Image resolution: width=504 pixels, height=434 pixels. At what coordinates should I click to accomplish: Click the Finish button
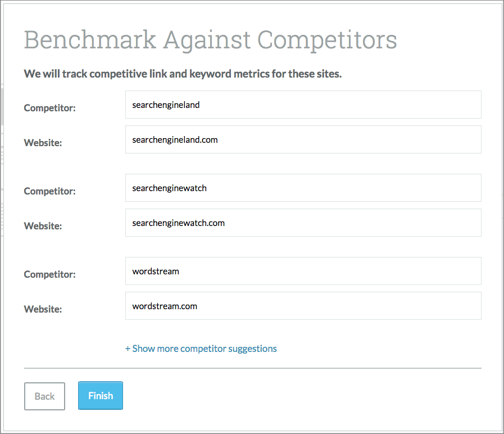[100, 395]
